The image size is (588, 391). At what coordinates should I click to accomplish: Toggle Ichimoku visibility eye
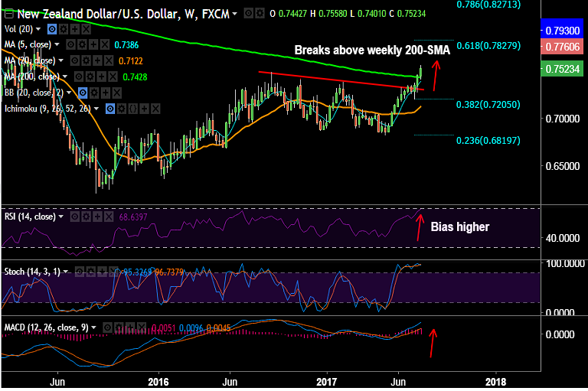click(110, 109)
